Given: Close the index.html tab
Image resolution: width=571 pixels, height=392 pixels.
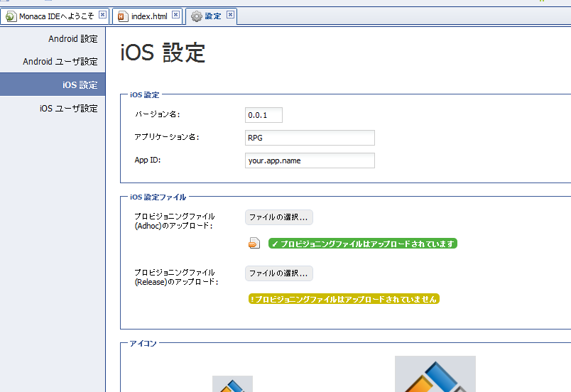Looking at the screenshot, I should 175,15.
